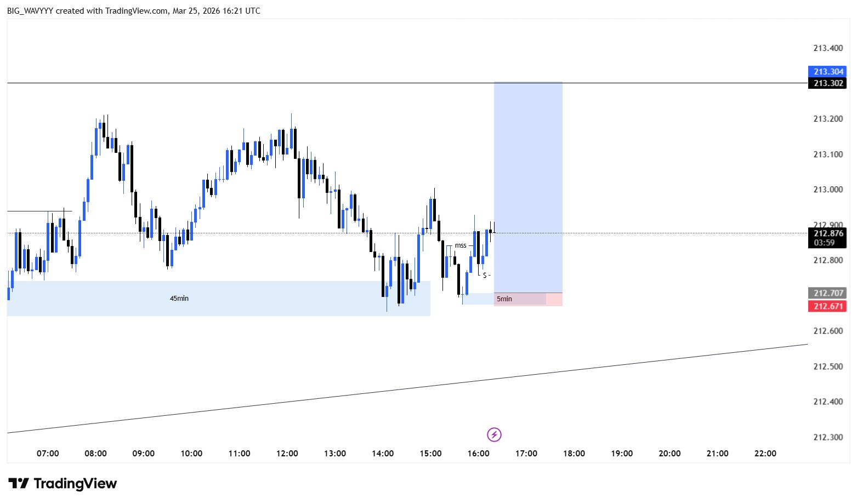The width and height of the screenshot is (857, 504).
Task: Select the red 212.671 stop-loss label
Action: point(827,306)
